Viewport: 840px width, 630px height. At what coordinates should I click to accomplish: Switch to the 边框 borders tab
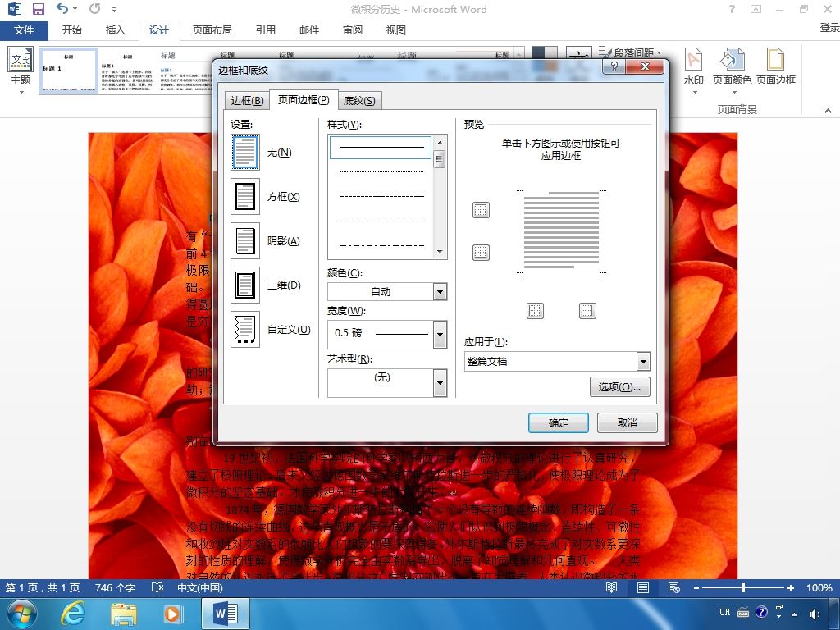coord(247,101)
